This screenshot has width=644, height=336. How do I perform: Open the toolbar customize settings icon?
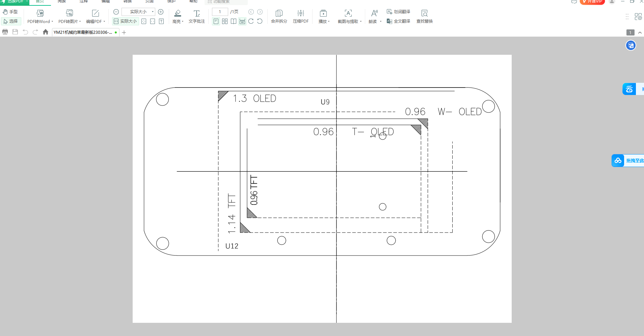tap(638, 17)
